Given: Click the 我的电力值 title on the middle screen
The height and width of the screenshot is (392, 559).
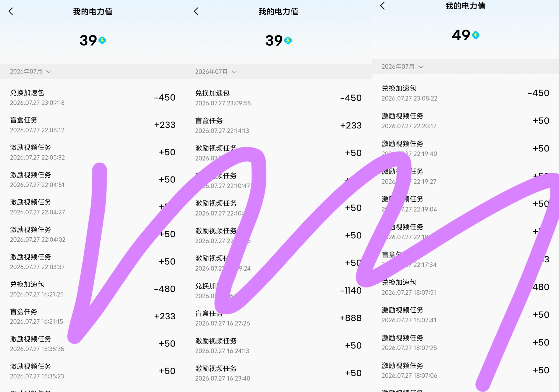Looking at the screenshot, I should coord(278,11).
